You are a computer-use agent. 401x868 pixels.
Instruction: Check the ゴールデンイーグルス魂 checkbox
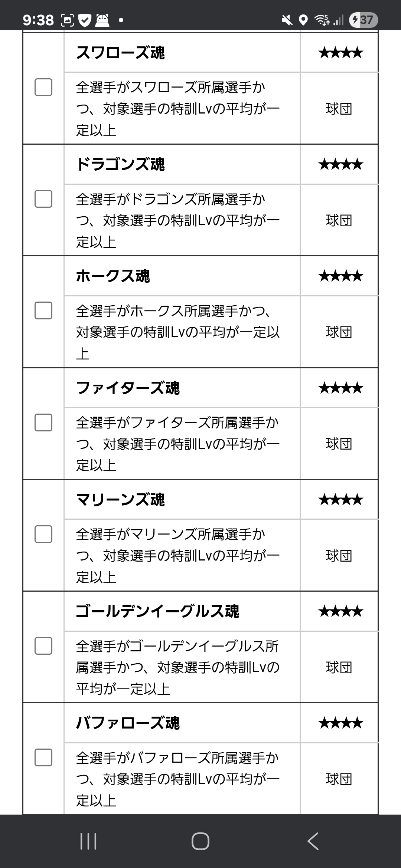(x=43, y=646)
